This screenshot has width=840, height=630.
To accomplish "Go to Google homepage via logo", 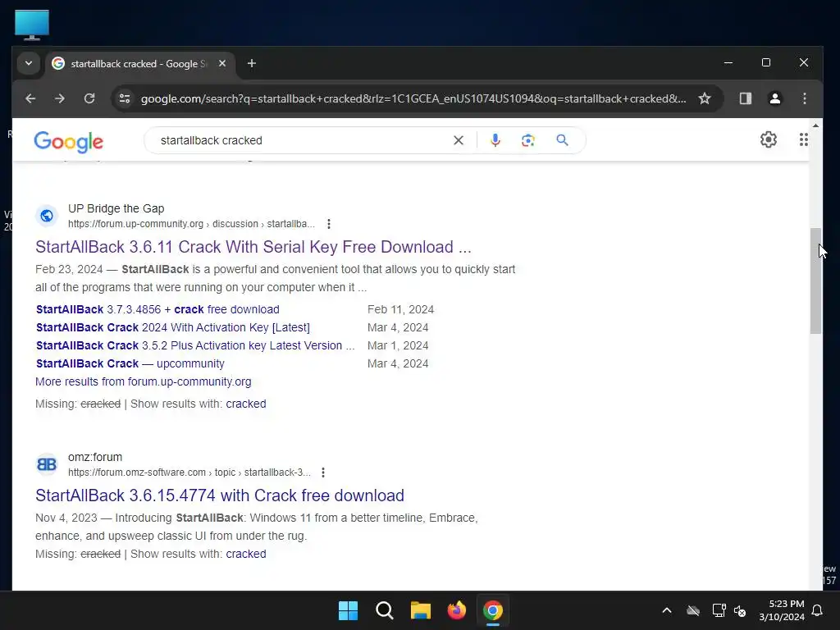I will [69, 141].
